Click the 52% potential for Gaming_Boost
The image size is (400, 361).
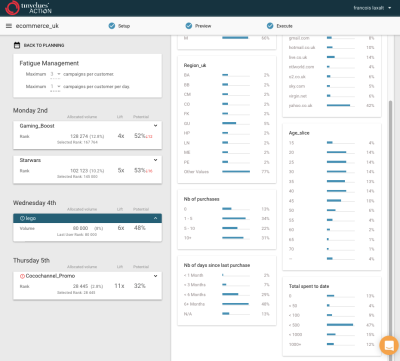coord(140,136)
